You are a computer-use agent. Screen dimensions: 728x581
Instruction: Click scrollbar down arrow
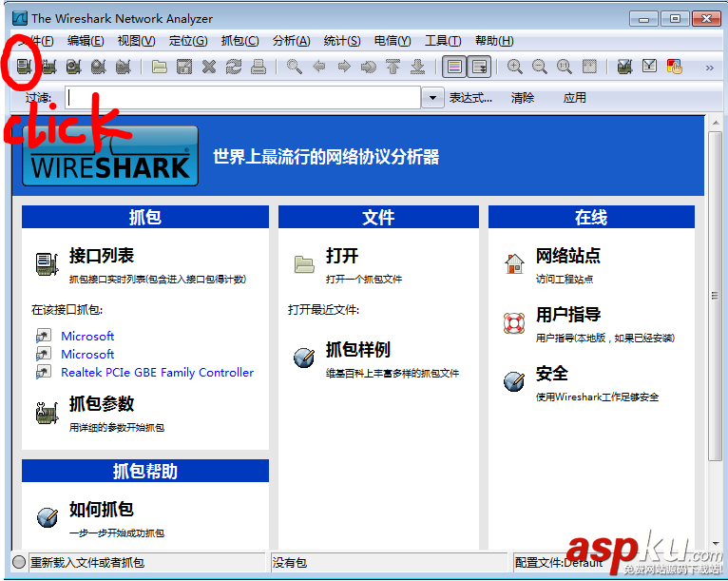[715, 543]
